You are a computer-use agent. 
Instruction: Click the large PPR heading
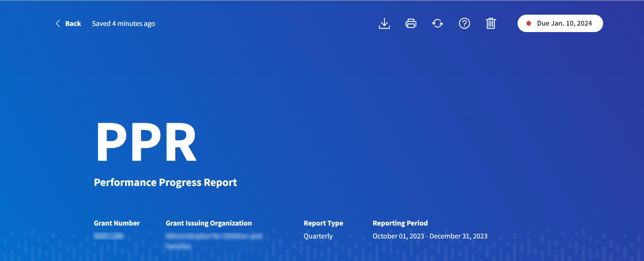point(146,142)
